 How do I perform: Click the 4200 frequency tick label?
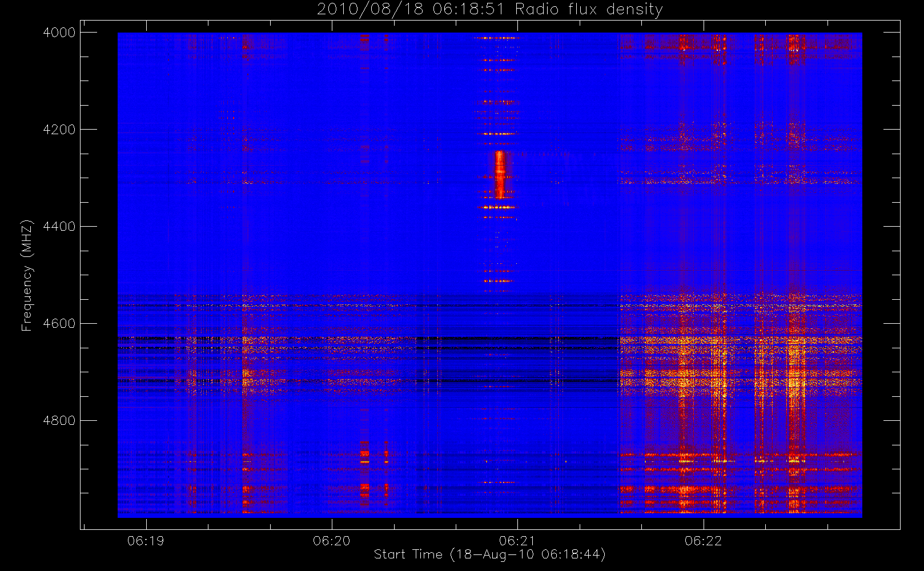point(59,130)
